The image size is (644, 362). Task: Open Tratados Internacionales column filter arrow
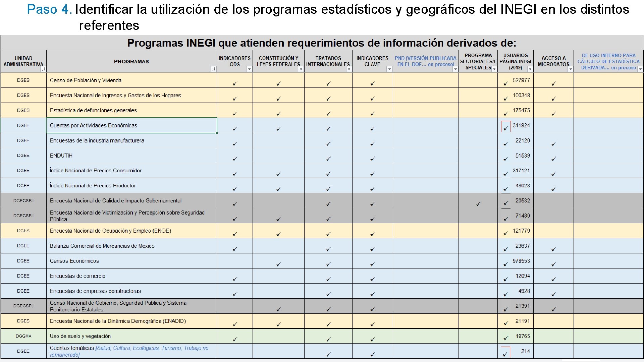tap(349, 69)
